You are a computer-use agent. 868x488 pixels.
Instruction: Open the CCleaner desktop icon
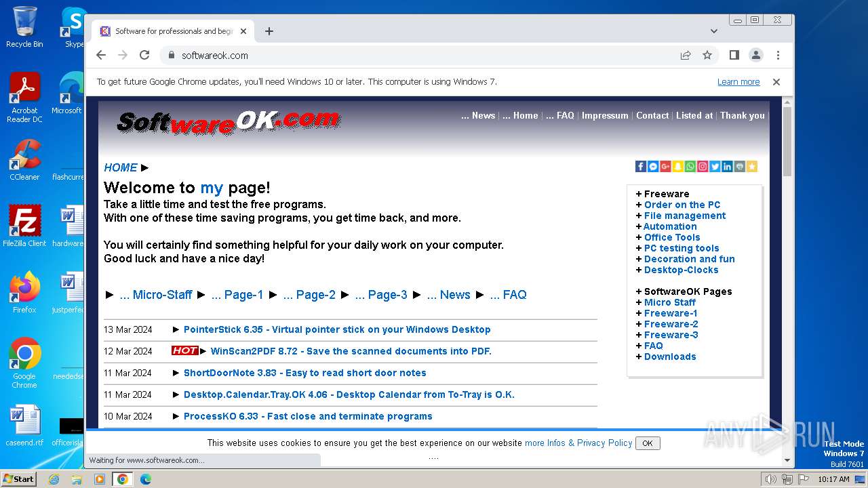click(x=24, y=160)
